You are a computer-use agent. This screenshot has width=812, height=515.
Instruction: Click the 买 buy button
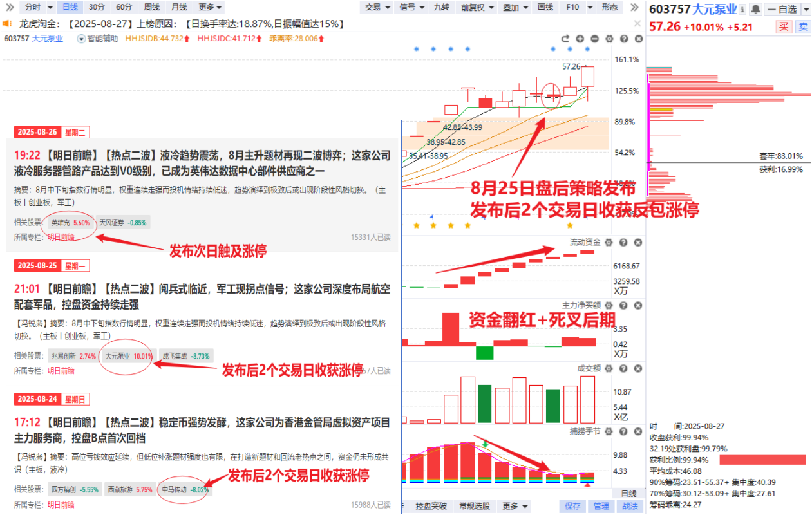783,26
